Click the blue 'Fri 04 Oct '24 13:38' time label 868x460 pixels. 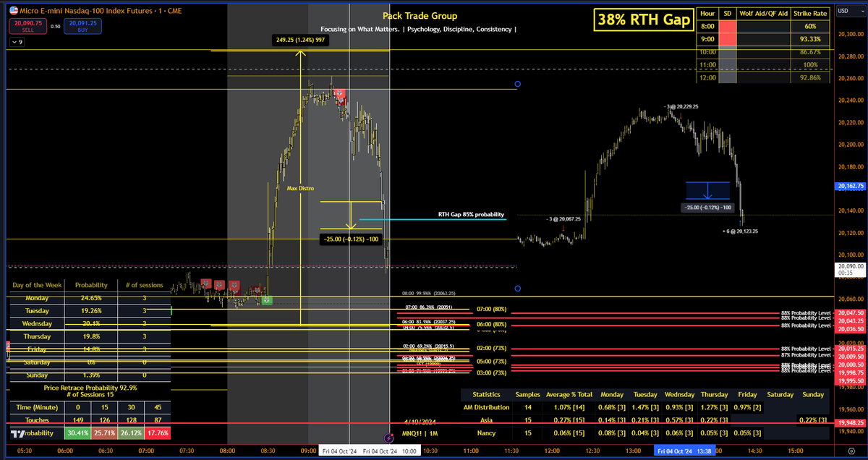[686, 451]
